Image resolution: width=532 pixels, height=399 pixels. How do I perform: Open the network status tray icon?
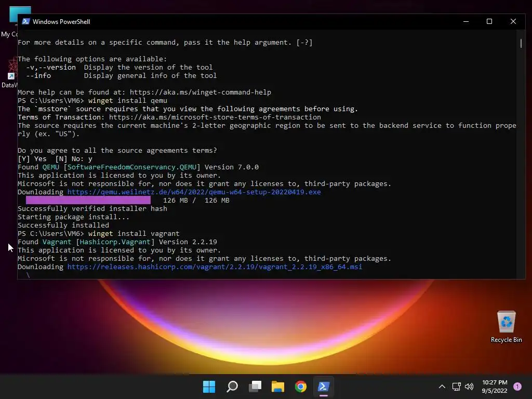pyautogui.click(x=456, y=387)
